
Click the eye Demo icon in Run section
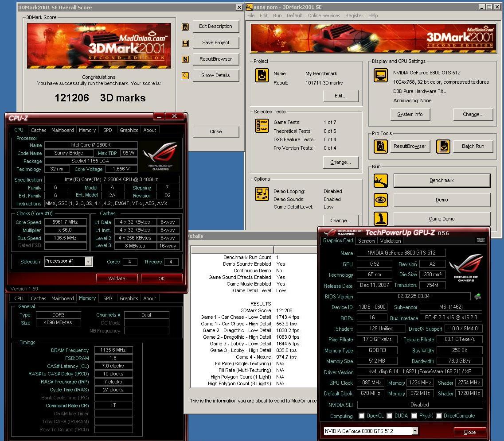[381, 200]
